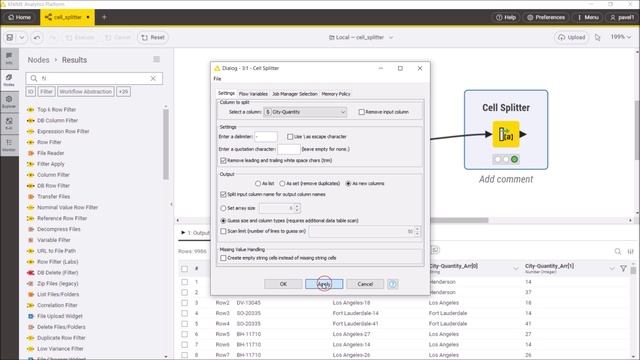Expand City-Quantity_Arr[0] column header menu
The height and width of the screenshot is (360, 640).
click(516, 268)
